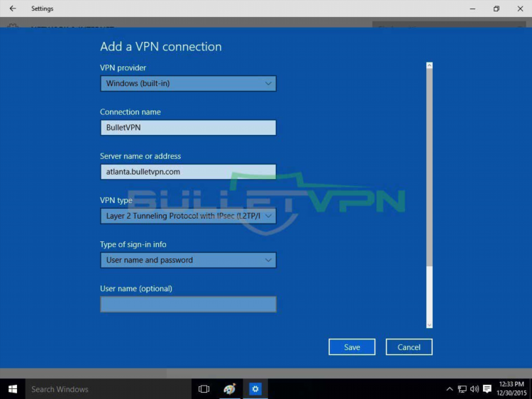Open the Type of sign-in info dropdown
This screenshot has height=399, width=532.
pos(188,260)
